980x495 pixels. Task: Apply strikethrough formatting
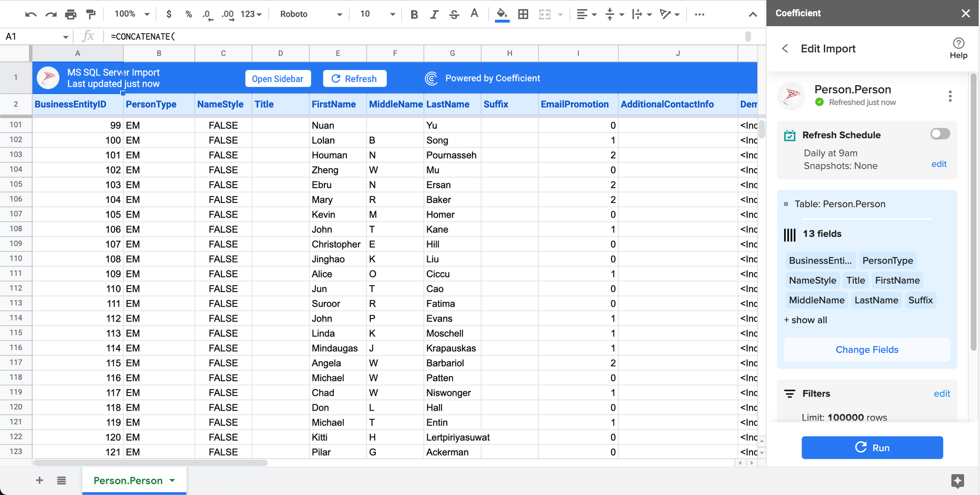pos(454,14)
